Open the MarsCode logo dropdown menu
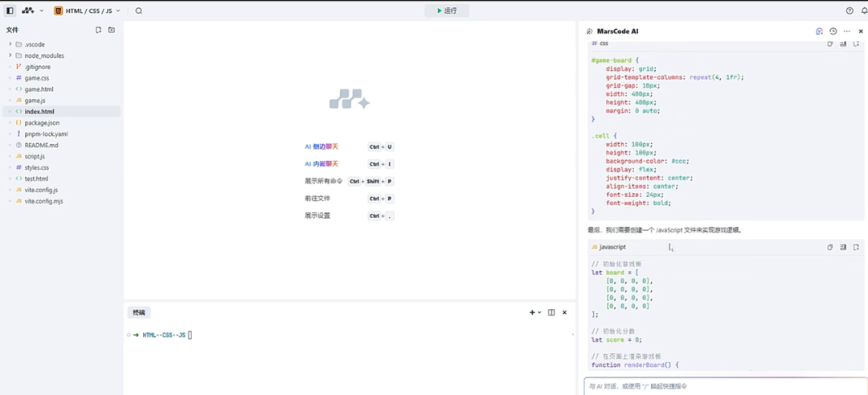Image resolution: width=868 pixels, height=395 pixels. click(33, 10)
